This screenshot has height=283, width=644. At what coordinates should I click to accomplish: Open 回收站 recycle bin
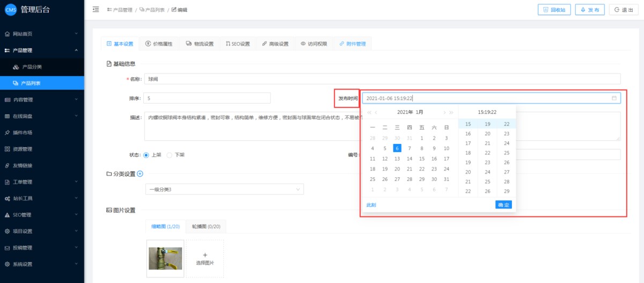coord(554,10)
